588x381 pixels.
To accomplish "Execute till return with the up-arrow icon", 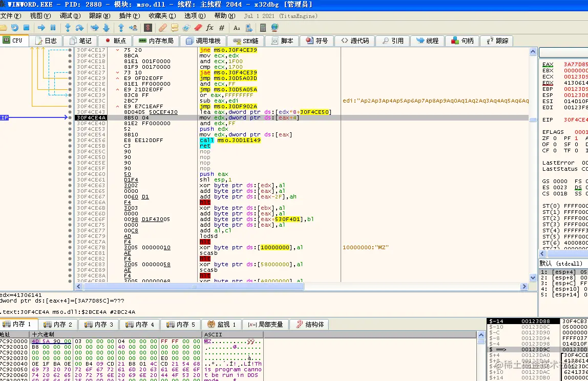I will coord(121,27).
